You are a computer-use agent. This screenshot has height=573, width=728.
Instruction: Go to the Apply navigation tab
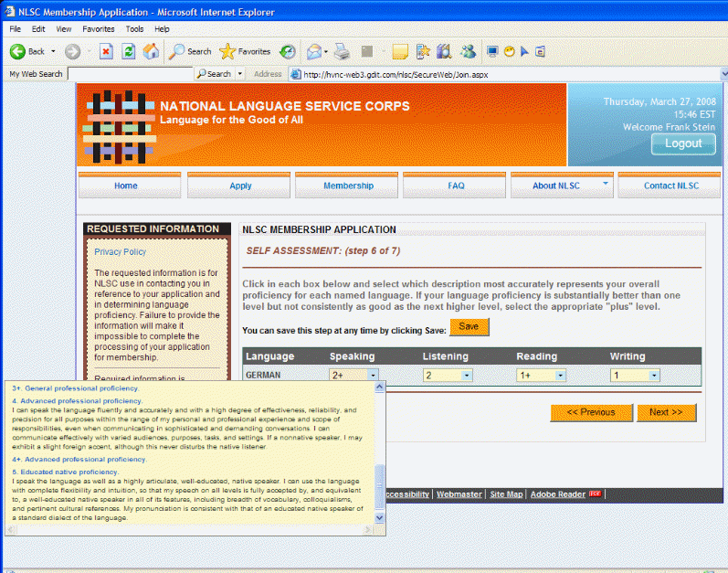click(238, 186)
